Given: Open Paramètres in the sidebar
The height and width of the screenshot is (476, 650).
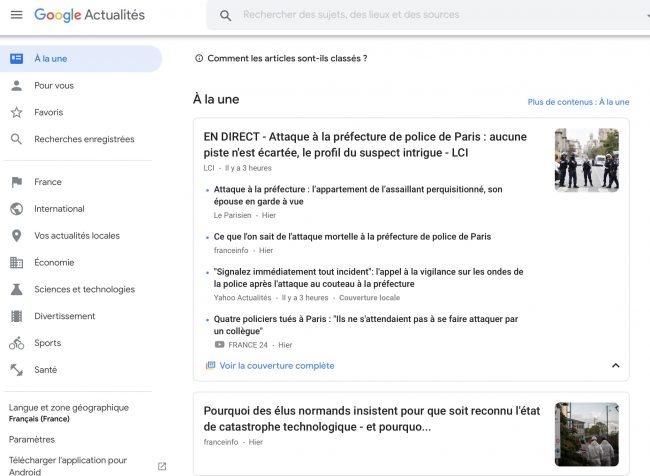Looking at the screenshot, I should [x=32, y=439].
